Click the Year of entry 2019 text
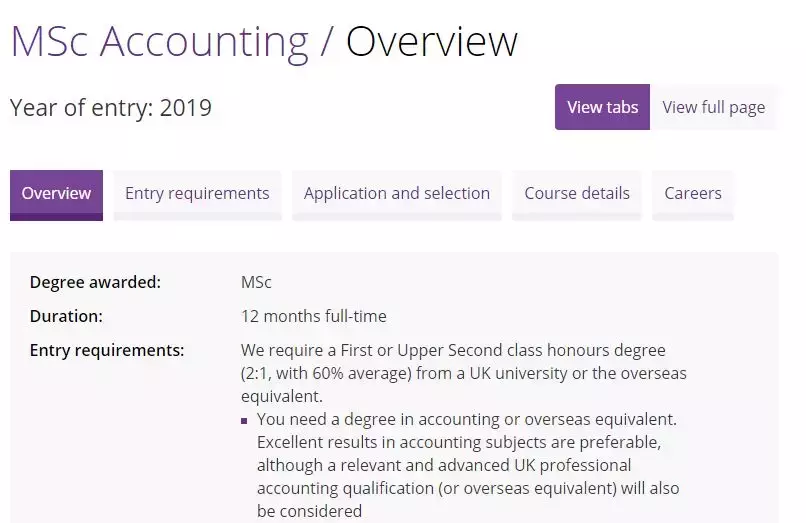The width and height of the screenshot is (806, 523). [111, 108]
